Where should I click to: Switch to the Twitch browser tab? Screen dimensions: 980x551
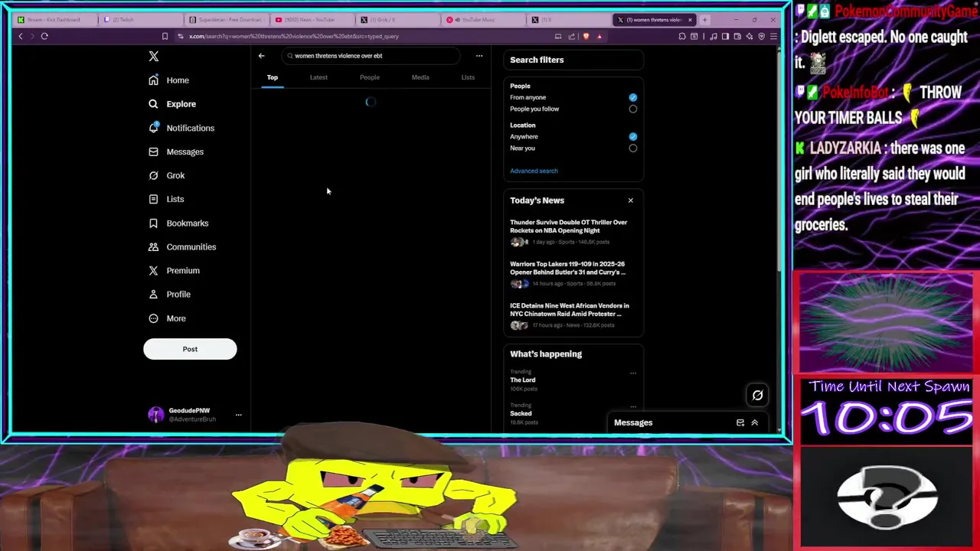[142, 19]
